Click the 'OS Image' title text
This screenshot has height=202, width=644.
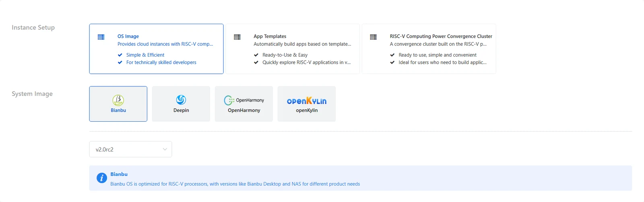(128, 36)
